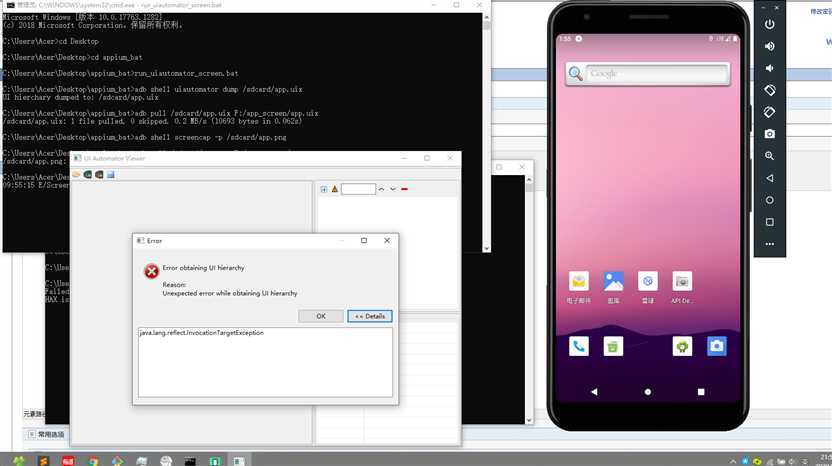This screenshot has height=466, width=832.
Task: Rotate emulator right
Action: coord(769,112)
